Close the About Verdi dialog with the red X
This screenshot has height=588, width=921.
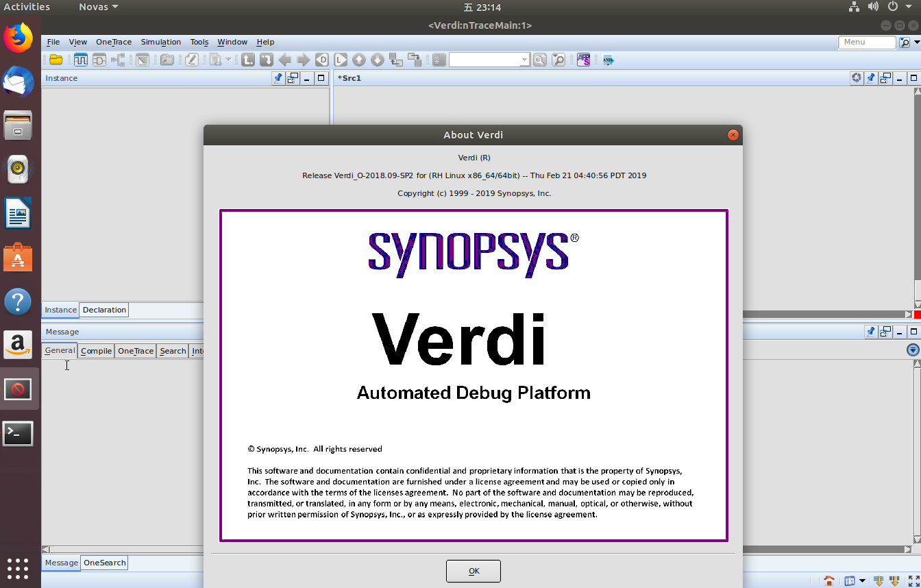point(733,135)
